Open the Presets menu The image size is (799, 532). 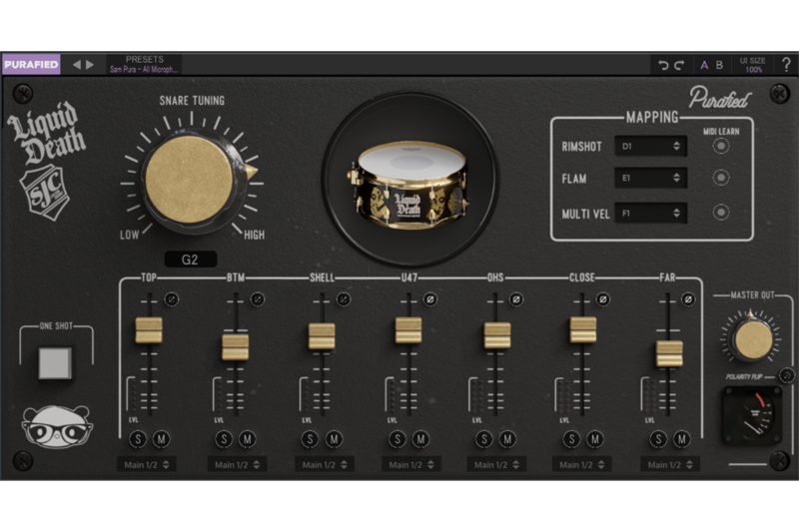[145, 65]
